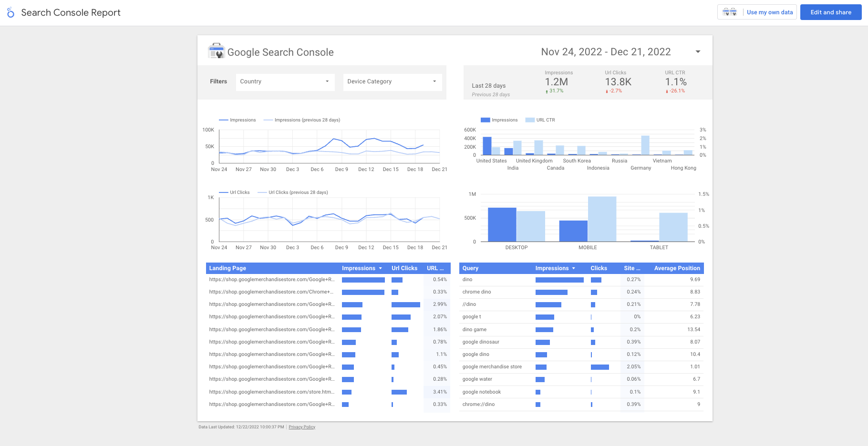Click the glasses icon beside Use my own data

point(730,12)
